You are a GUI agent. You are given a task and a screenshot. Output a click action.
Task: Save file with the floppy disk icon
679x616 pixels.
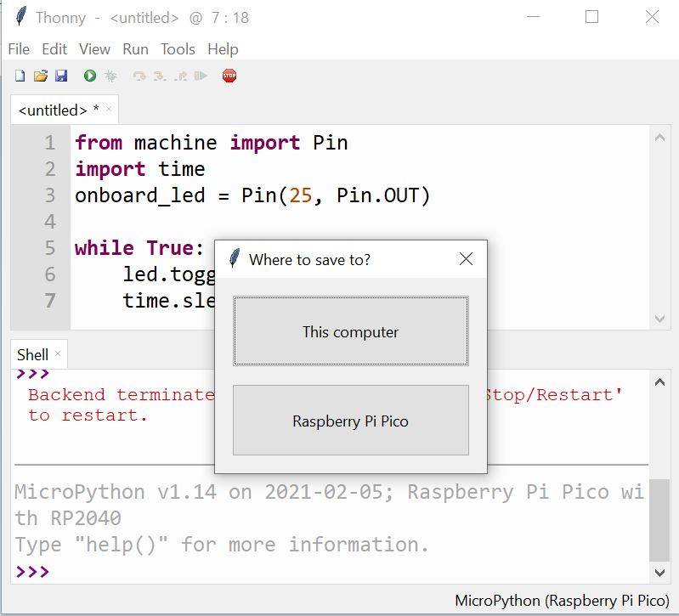click(x=61, y=76)
